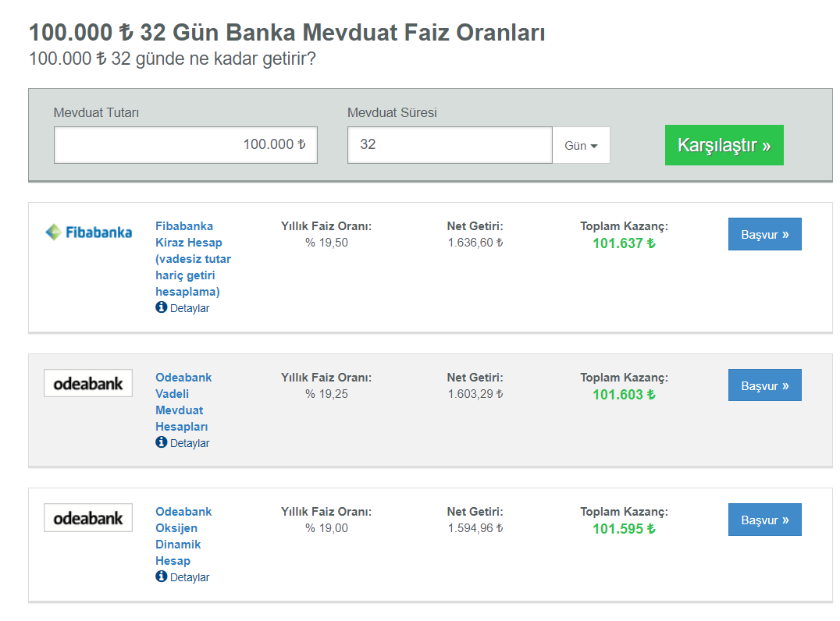This screenshot has width=840, height=621.
Task: Open Odeabank Oksijen Dinamik Hesap link
Action: tap(183, 537)
